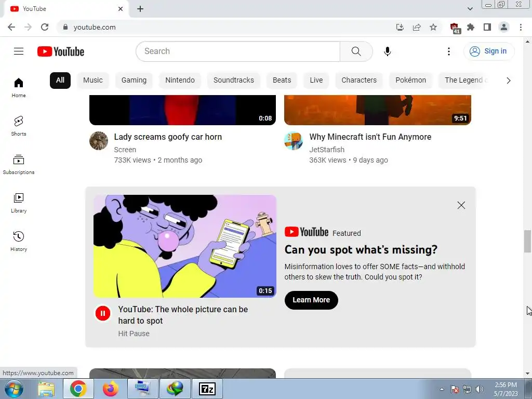Click the JetStarfish channel avatar
This screenshot has height=399, width=532.
(294, 141)
